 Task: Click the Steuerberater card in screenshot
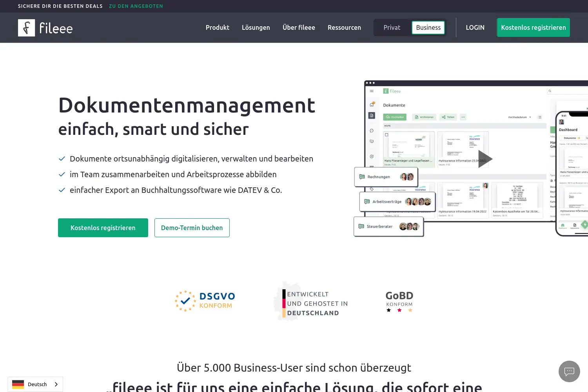(388, 227)
